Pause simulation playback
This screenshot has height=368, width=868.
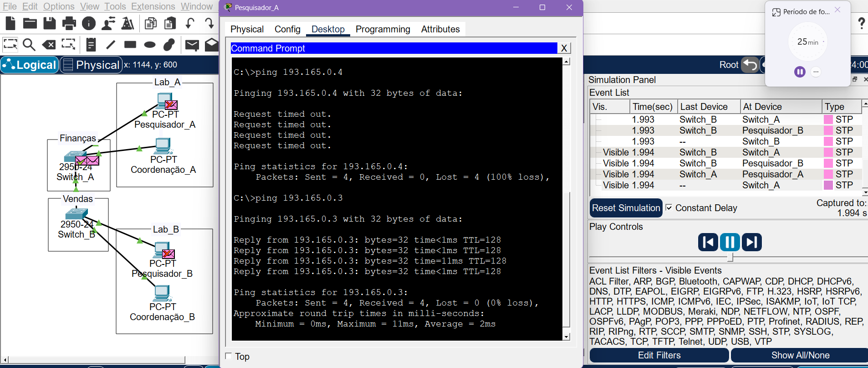730,242
